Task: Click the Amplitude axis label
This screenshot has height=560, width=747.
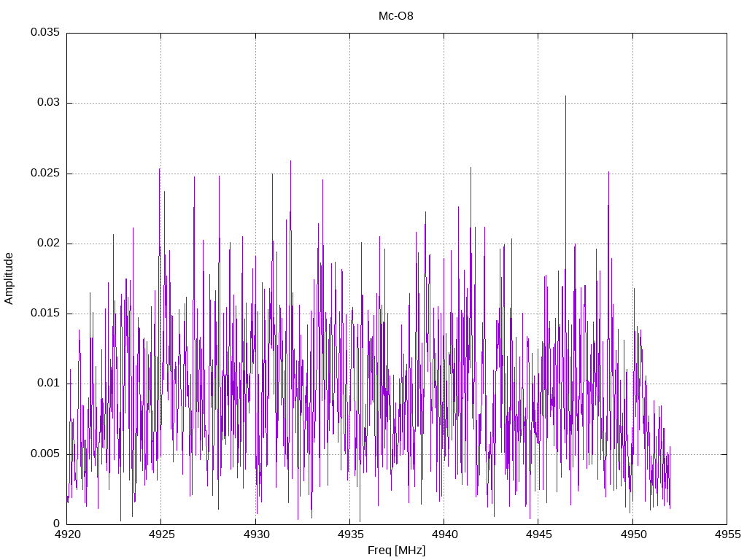Action: (x=9, y=279)
